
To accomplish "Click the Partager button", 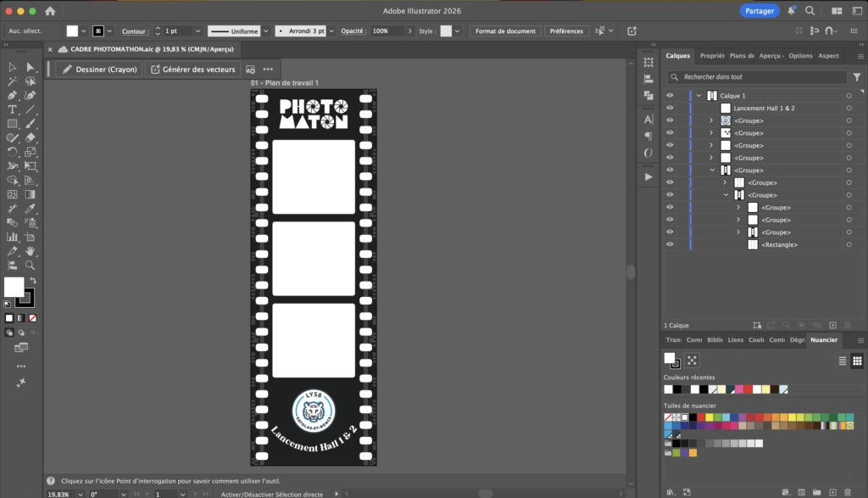I will pos(759,11).
